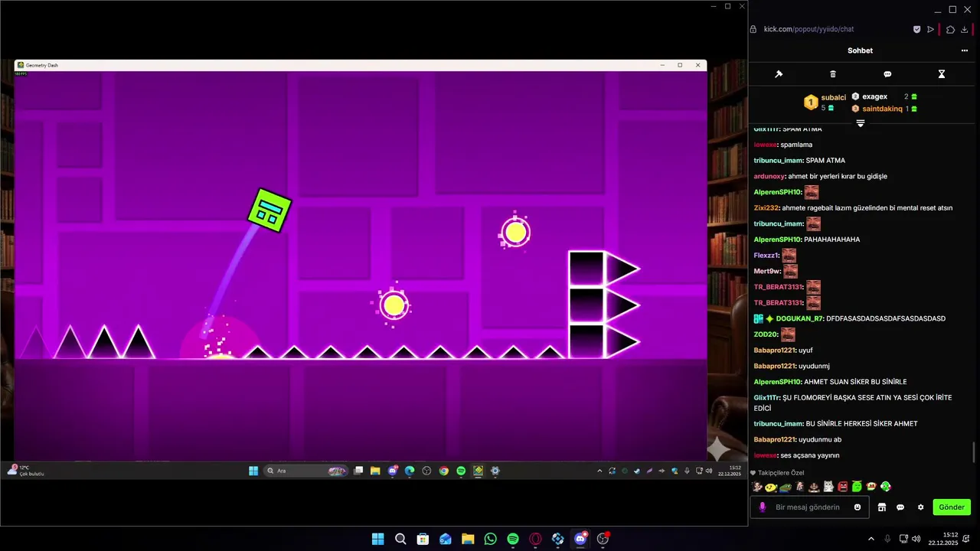Image resolution: width=980 pixels, height=551 pixels.
Task: Open the shop icon beside the message box
Action: pos(882,507)
